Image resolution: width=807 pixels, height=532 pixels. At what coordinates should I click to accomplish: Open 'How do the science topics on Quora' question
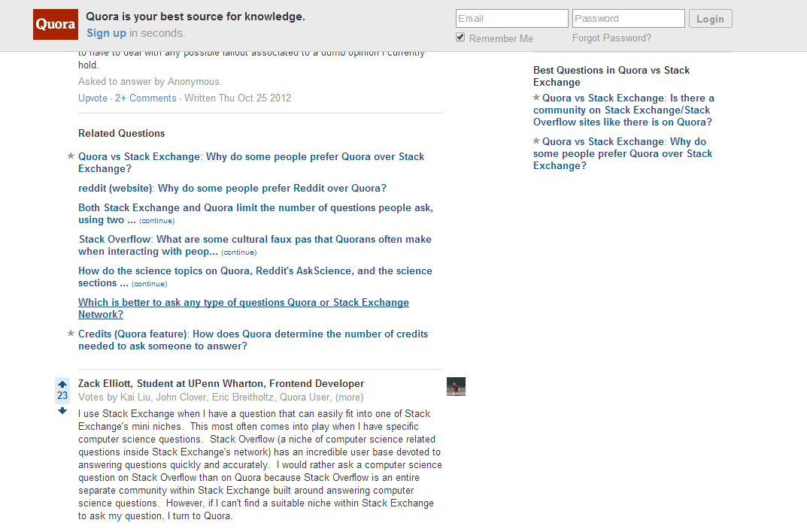(x=255, y=277)
